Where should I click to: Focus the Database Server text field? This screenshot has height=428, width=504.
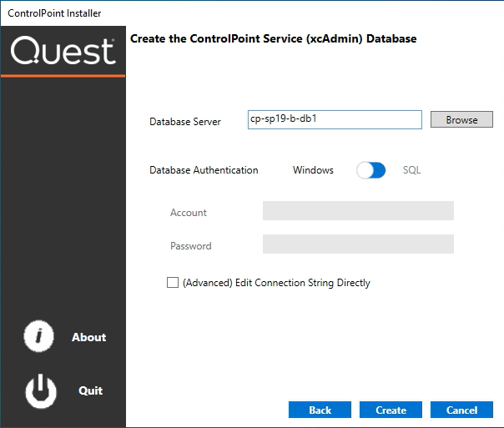pyautogui.click(x=335, y=120)
